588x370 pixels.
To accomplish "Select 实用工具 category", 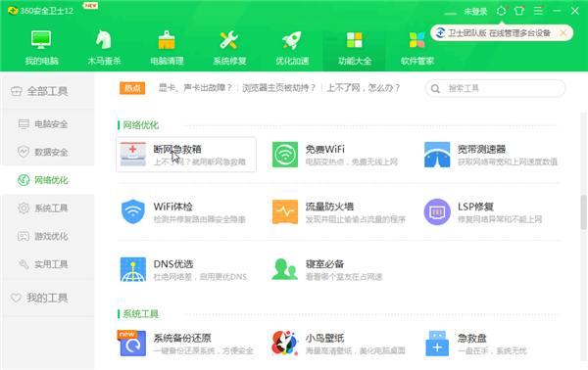I will [47, 264].
